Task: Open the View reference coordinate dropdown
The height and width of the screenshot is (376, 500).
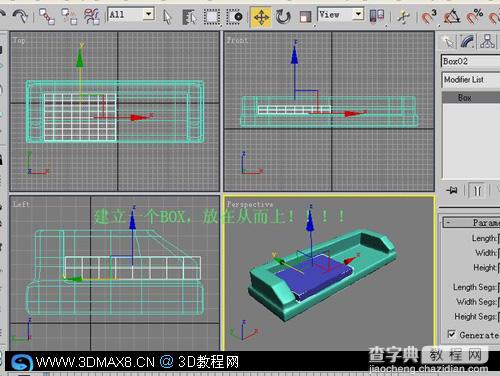Action: point(341,15)
